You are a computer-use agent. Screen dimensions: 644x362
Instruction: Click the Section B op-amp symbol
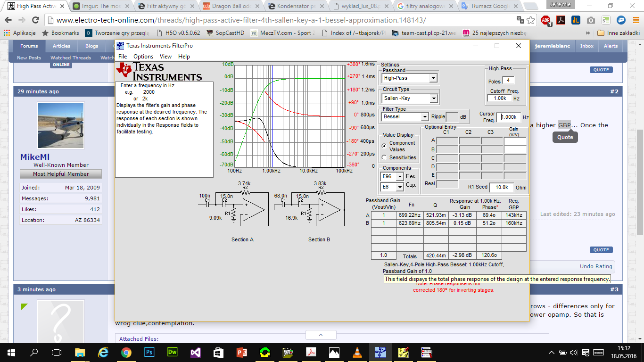click(330, 209)
